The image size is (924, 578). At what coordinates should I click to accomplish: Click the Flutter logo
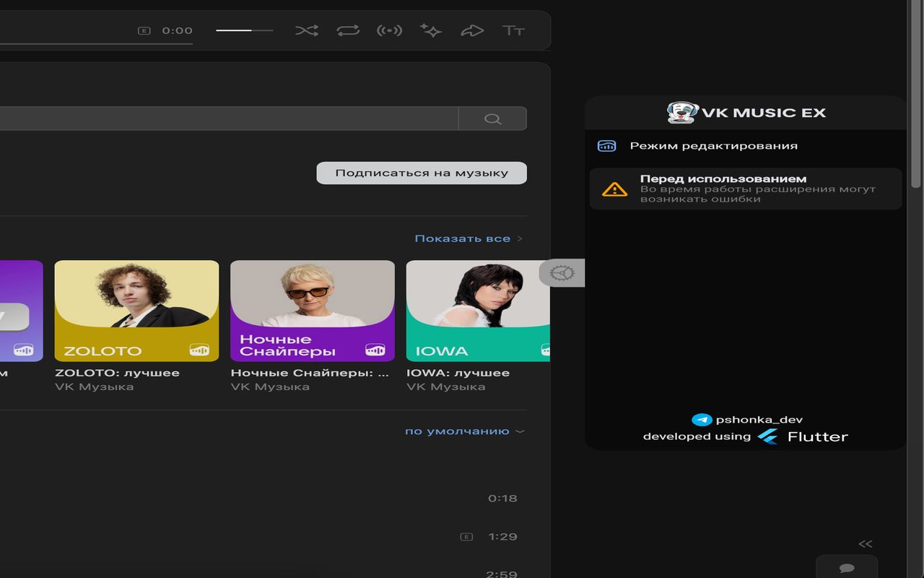click(x=803, y=436)
